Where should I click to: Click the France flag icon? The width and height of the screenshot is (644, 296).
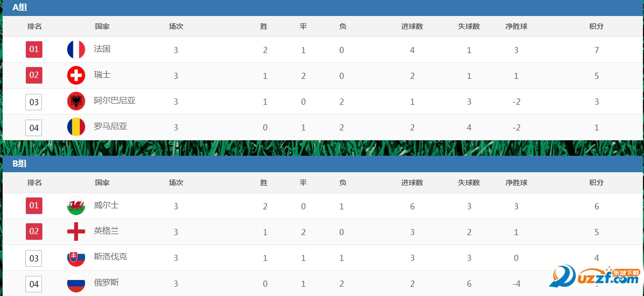point(76,50)
